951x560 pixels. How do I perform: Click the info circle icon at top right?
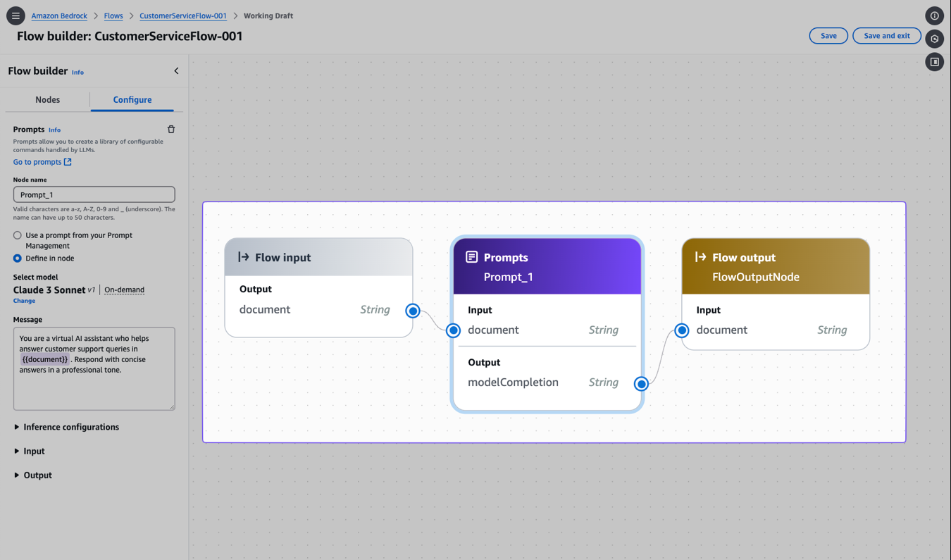pos(934,15)
